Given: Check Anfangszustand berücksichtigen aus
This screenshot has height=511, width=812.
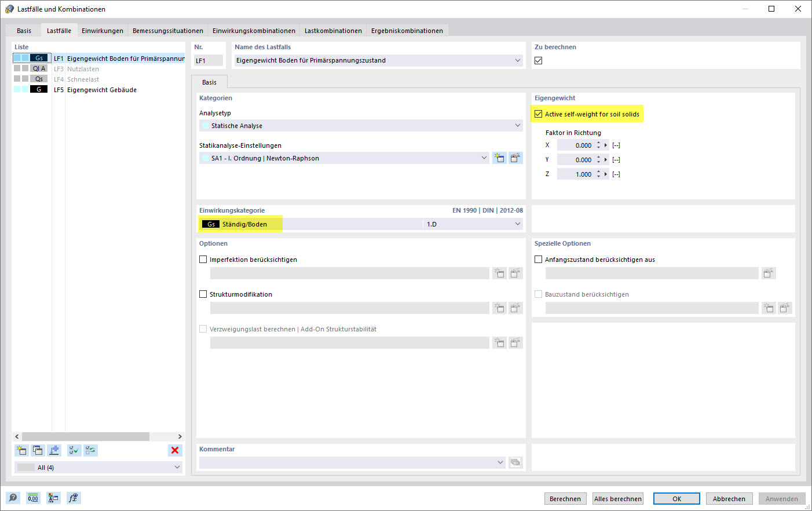Looking at the screenshot, I should click(x=539, y=260).
